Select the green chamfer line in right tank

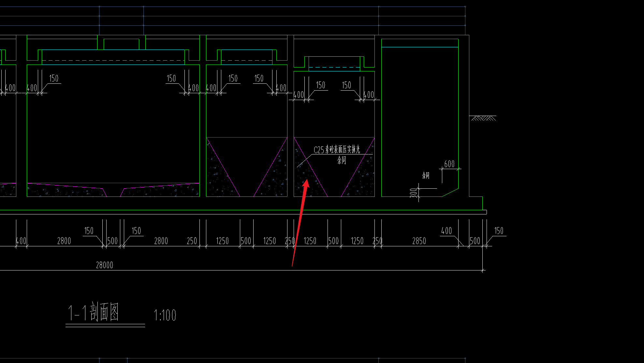coord(450,193)
